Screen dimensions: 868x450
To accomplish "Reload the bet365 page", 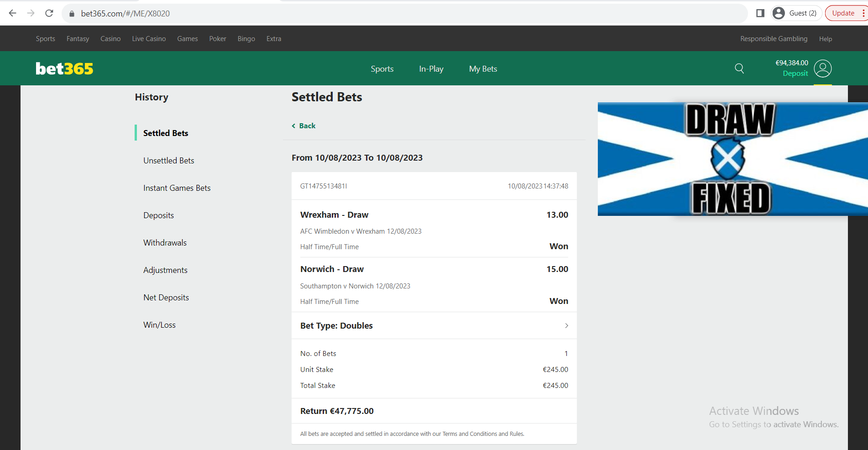I will tap(49, 13).
